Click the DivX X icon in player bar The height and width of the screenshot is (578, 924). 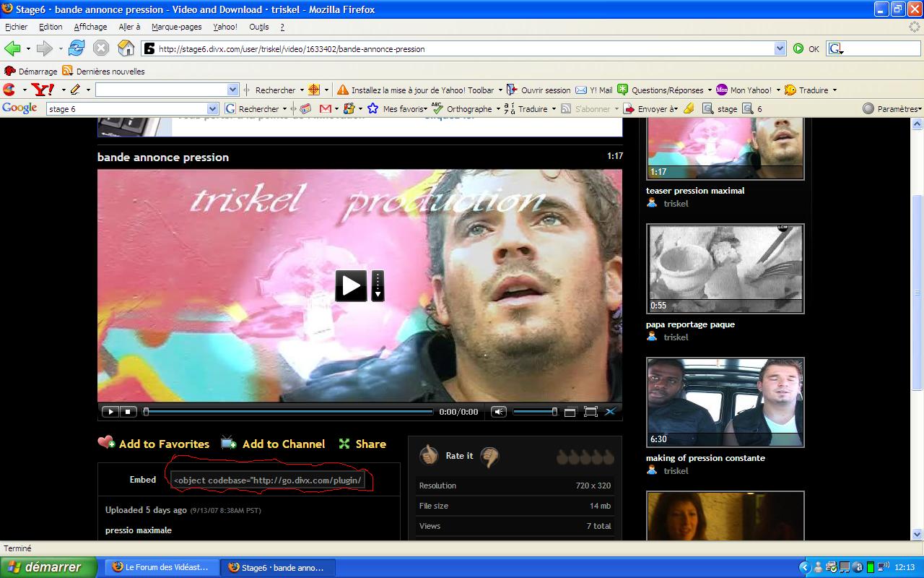610,412
